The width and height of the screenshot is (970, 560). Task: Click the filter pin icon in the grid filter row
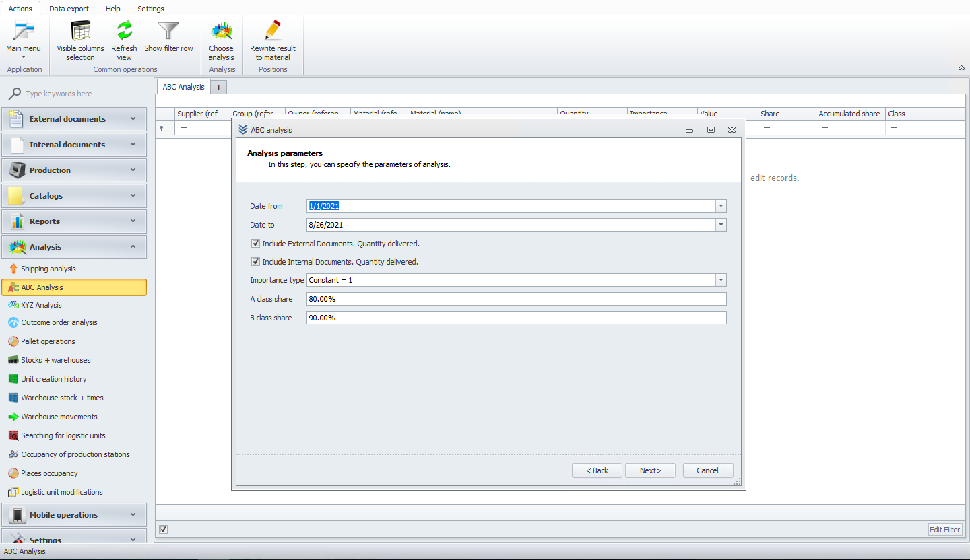160,128
